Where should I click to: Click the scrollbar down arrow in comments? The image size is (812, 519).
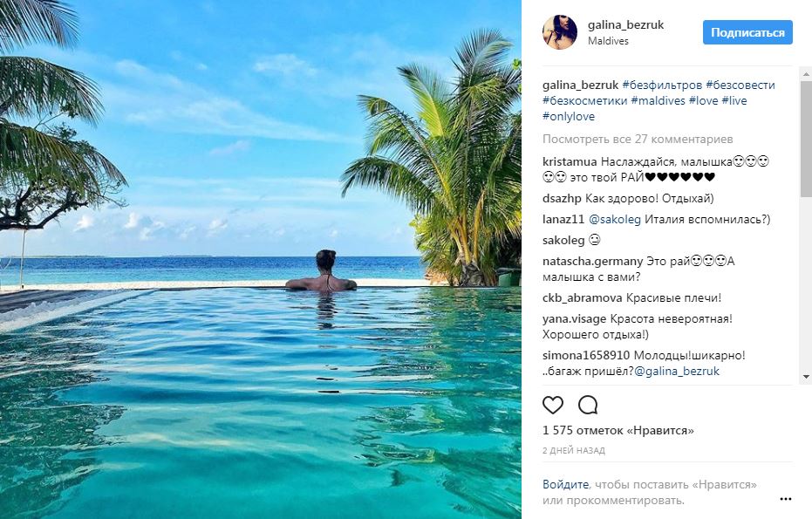point(805,376)
